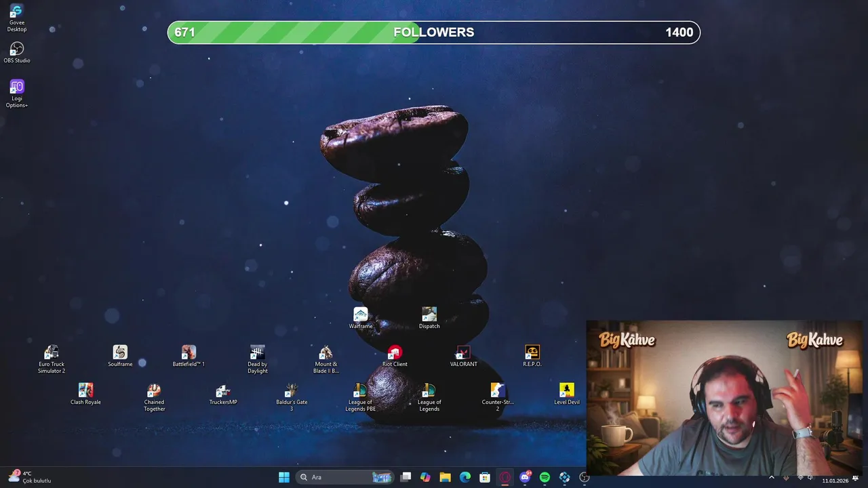Click the VALORANT desktop shortcut

point(464,357)
